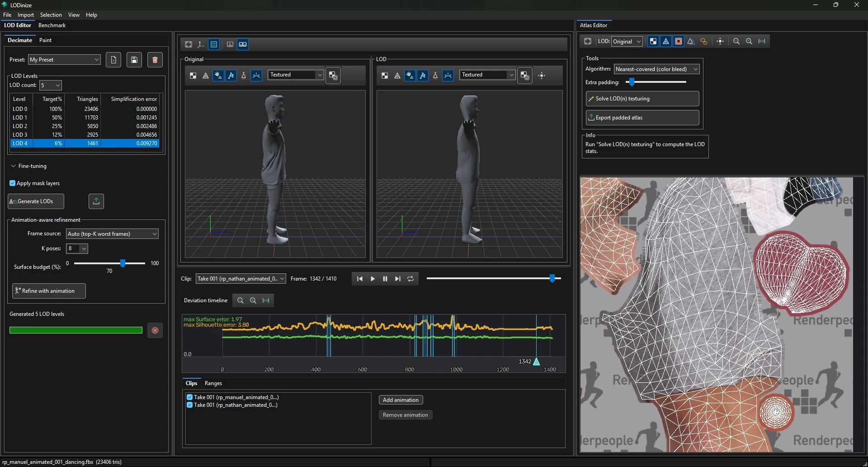Click Solve LOD(n) texturing button

[642, 99]
